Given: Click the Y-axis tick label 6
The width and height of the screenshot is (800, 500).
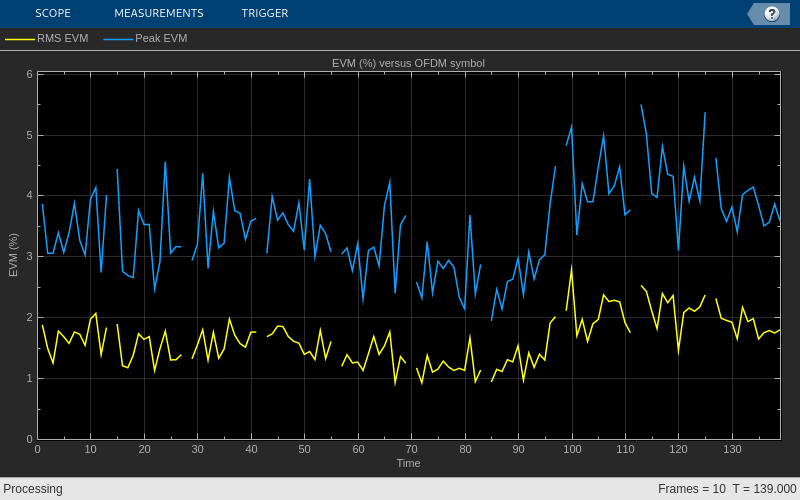Looking at the screenshot, I should pos(30,74).
